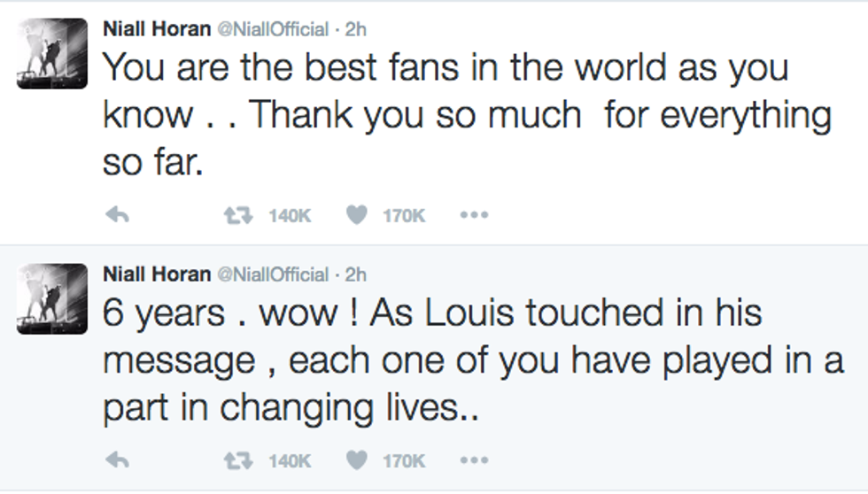
Task: Reply to the 'best fans' tweet
Action: pos(118,215)
